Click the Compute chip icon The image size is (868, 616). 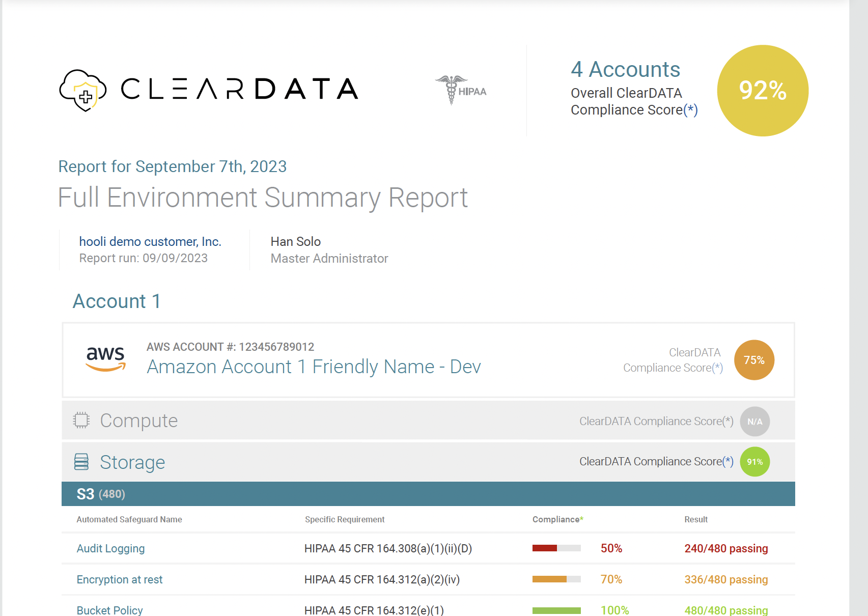pyautogui.click(x=81, y=421)
